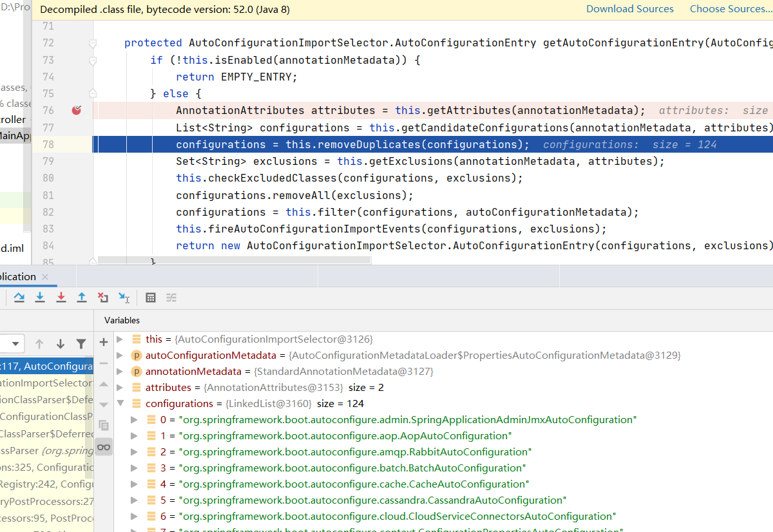Click the Drop Frame icon
This screenshot has height=532, width=773.
point(103,298)
